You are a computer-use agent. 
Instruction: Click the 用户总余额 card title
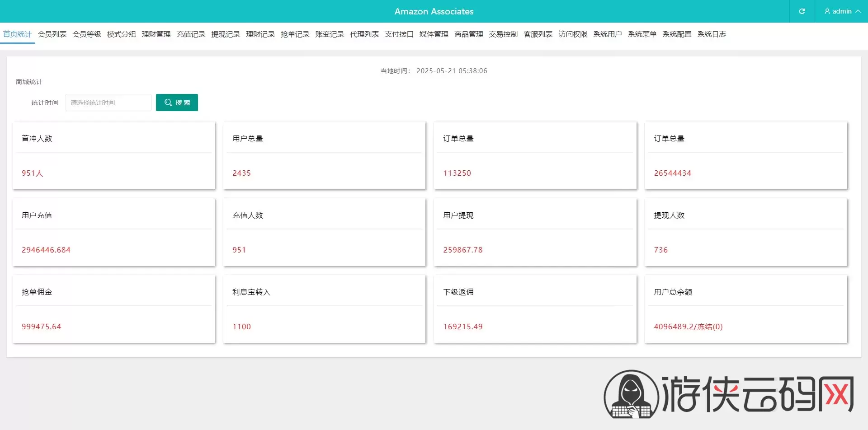673,292
